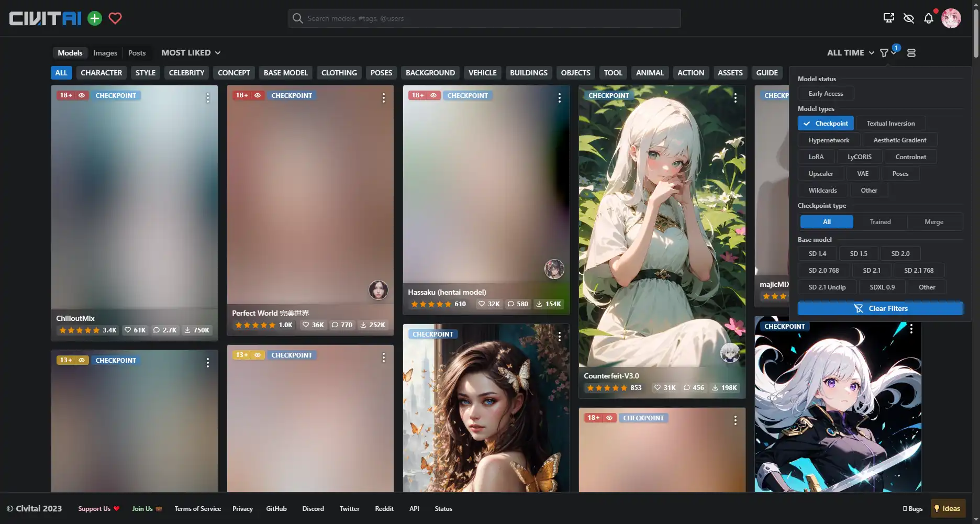Click the search models input field
Screen dimensions: 980x524
pos(484,18)
